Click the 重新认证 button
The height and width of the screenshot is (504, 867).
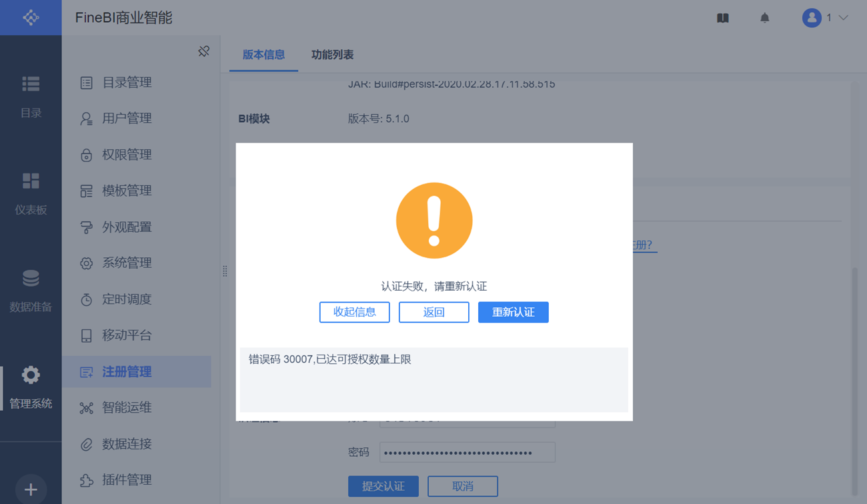coord(514,312)
